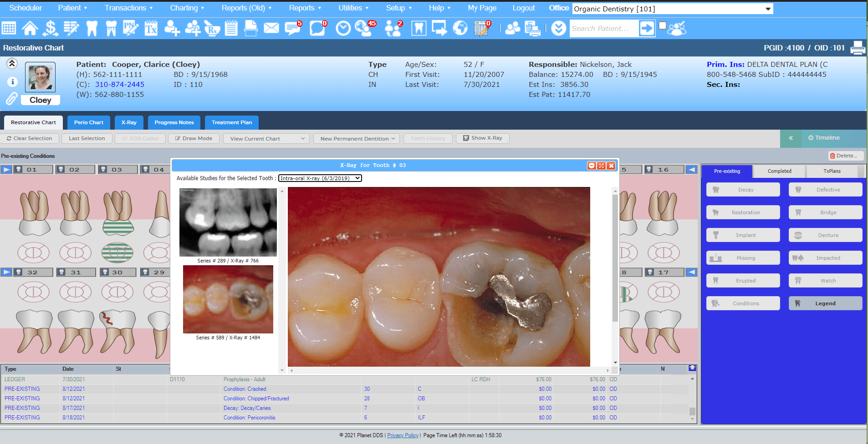This screenshot has width=868, height=444.
Task: Select the Series 589 x-ray thumbnail
Action: (228, 299)
